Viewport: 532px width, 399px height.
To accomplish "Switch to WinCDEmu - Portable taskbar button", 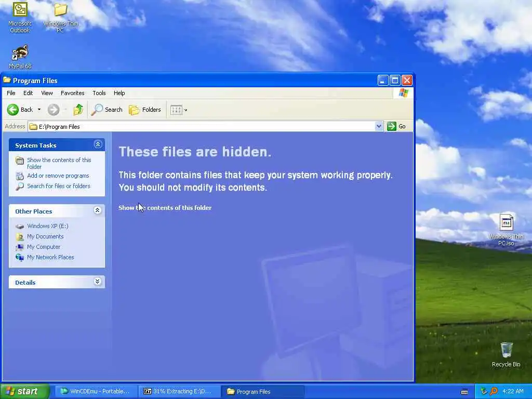I will coord(96,391).
